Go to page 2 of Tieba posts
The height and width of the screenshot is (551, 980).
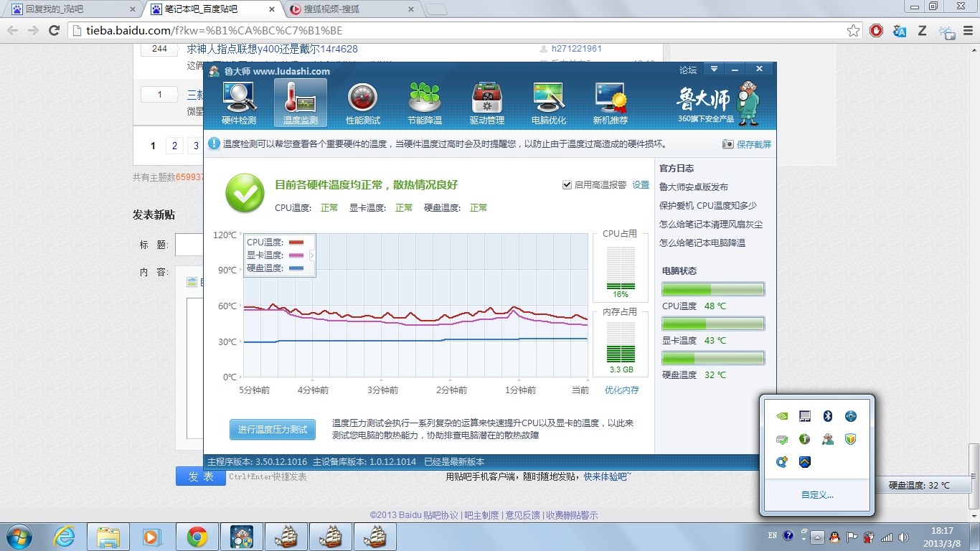click(174, 146)
